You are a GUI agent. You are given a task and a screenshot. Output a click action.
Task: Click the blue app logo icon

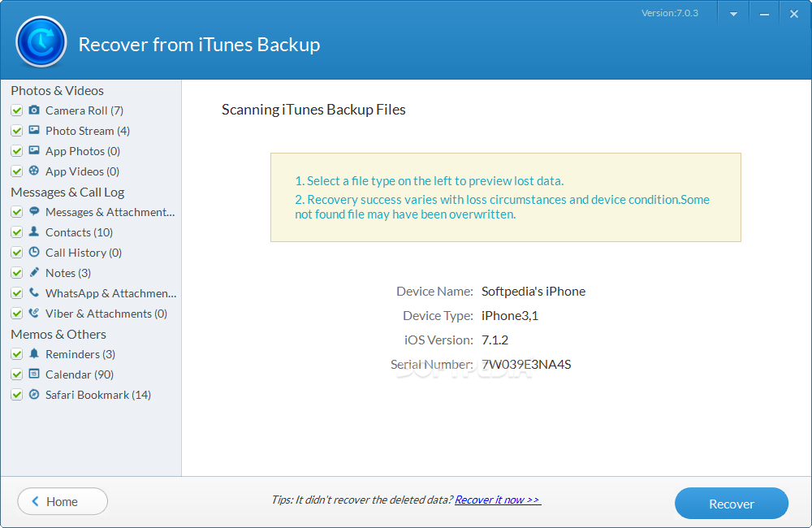click(x=41, y=41)
